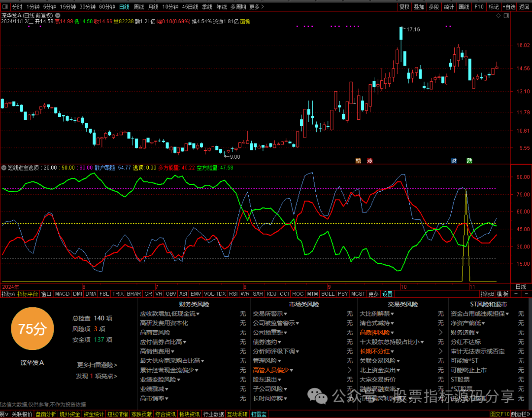Select the RSI indicator
The image size is (532, 418).
pos(233,294)
